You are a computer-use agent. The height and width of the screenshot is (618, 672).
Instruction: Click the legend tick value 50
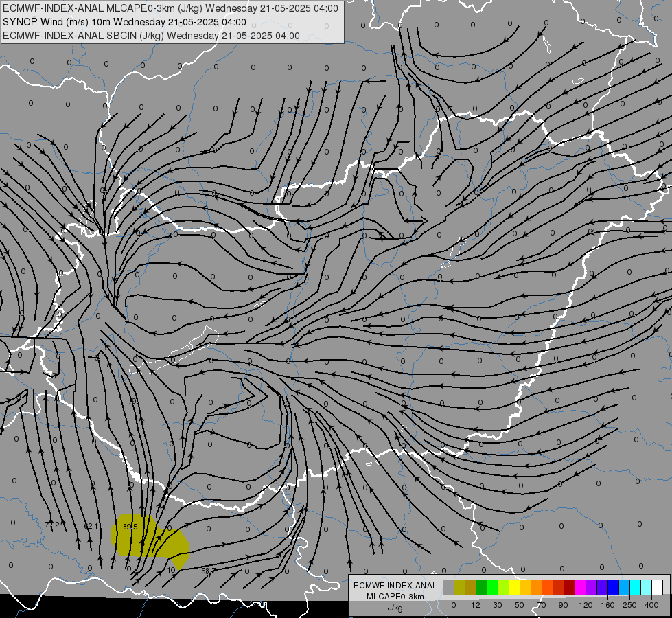point(520,605)
